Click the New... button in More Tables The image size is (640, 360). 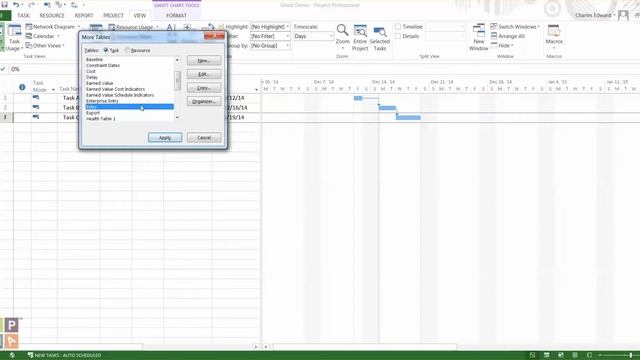204,60
